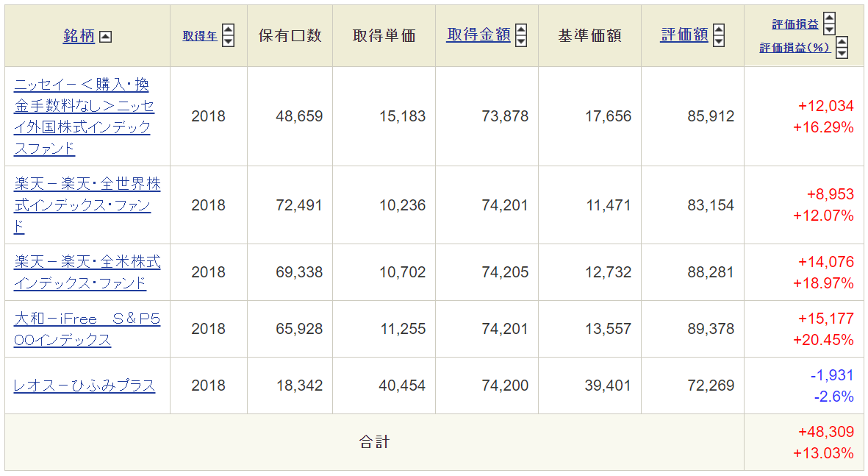Select the 89,378 valuation cell
868x476 pixels.
(x=711, y=329)
